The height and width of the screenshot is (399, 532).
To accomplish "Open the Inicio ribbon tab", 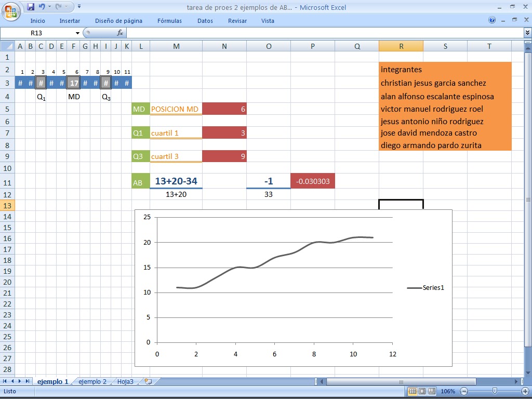I will [x=37, y=21].
